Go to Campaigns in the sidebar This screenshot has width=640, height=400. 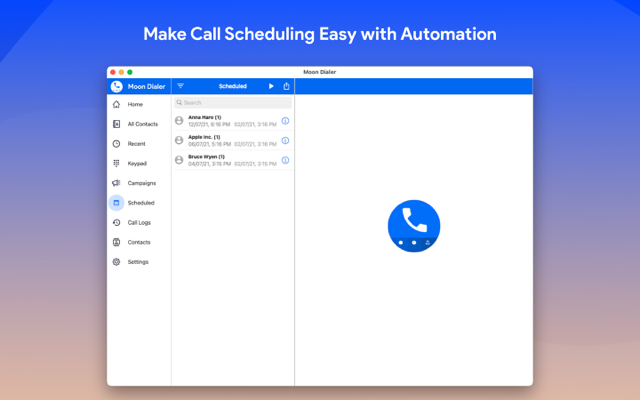[140, 183]
